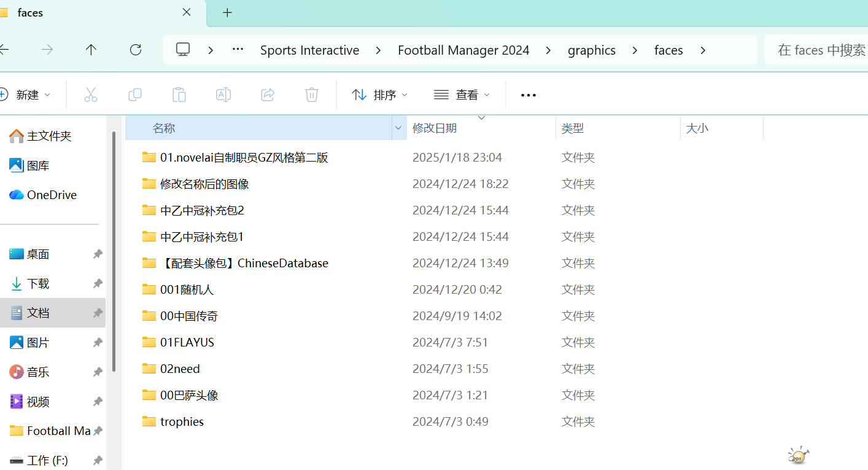Click the Cut scissors icon
The image size is (868, 470).
[x=91, y=95]
